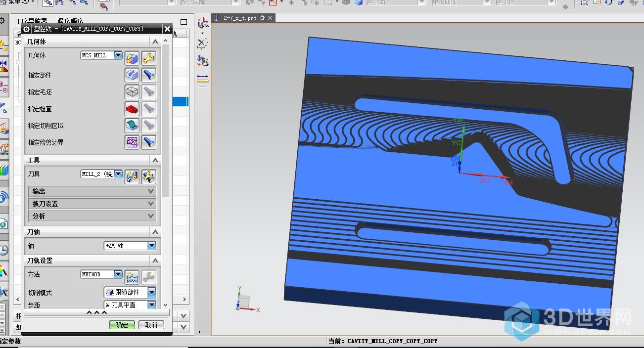Screen dimensions: 644x348
Task: Display the specified part with flashlight icon
Action: (x=148, y=75)
